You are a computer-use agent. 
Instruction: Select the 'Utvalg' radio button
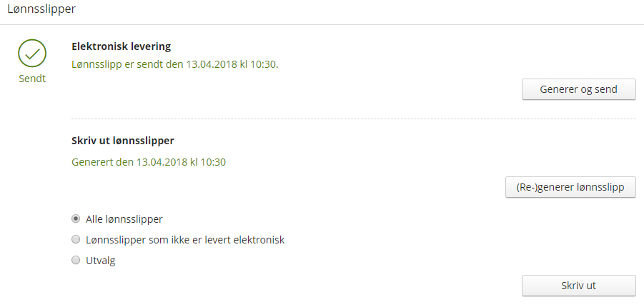point(76,260)
